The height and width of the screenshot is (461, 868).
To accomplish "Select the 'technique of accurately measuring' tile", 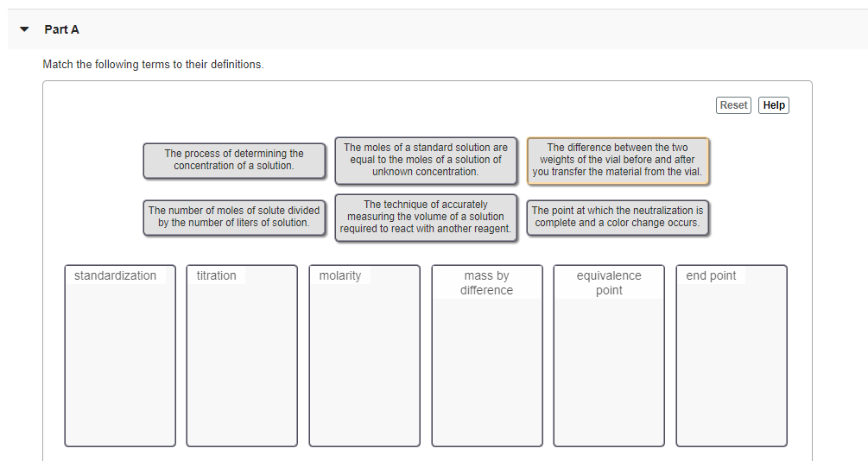I will pos(426,217).
